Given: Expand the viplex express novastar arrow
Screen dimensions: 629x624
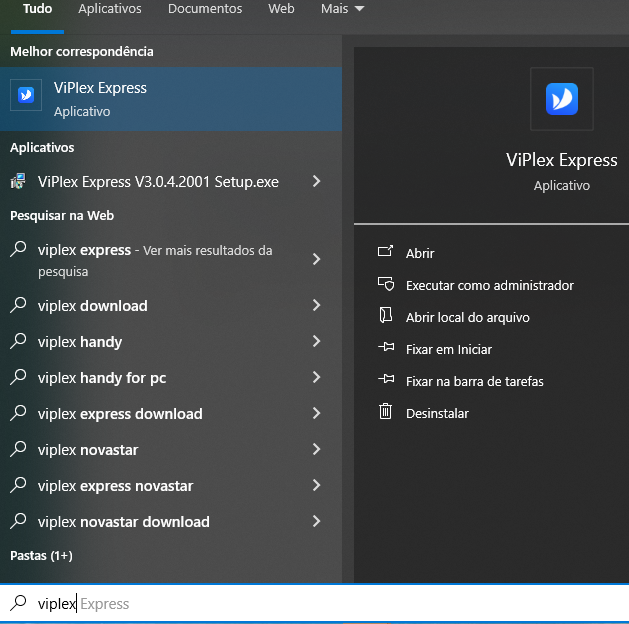Looking at the screenshot, I should [317, 485].
